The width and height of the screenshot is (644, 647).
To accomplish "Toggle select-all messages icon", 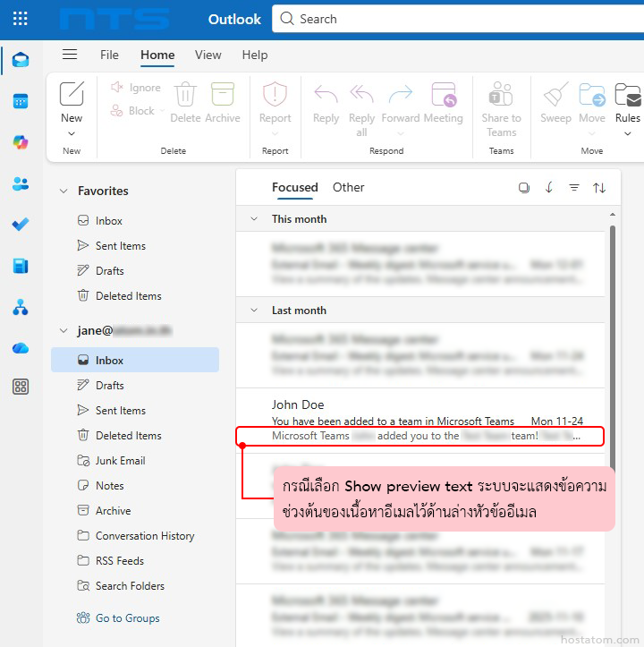I will click(524, 188).
